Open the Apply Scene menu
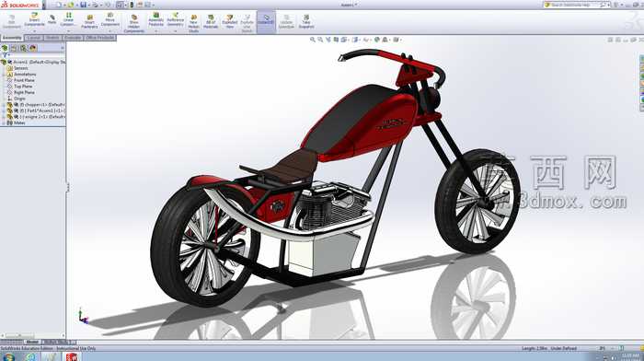644x361 pixels. point(385,40)
